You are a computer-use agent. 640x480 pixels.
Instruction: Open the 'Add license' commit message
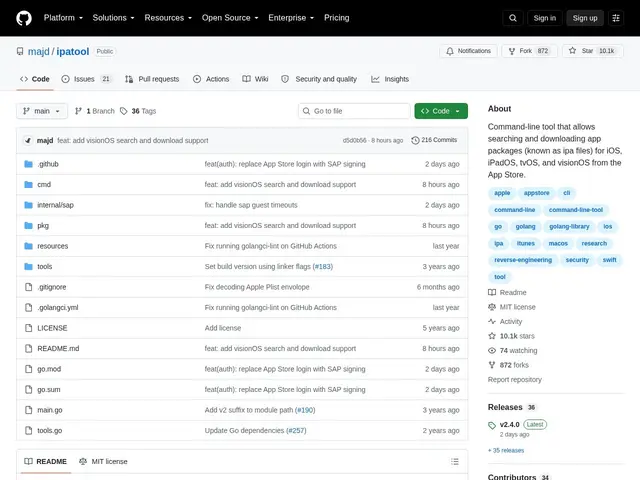(223, 328)
